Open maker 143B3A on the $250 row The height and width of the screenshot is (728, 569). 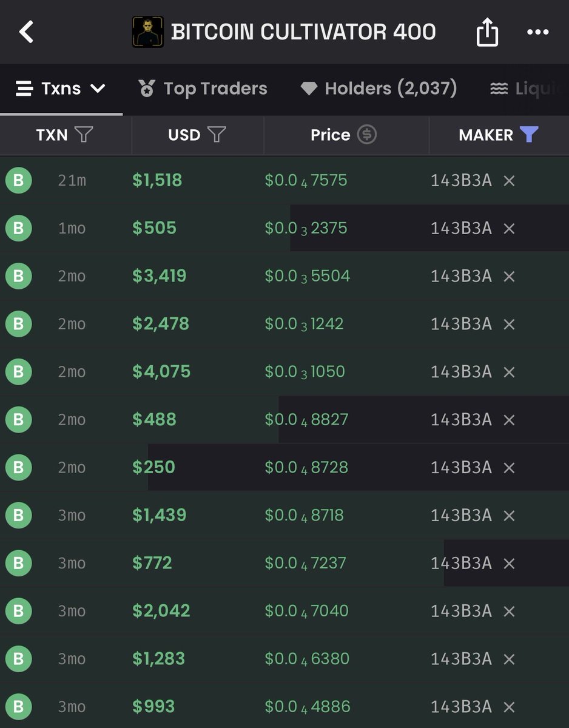point(461,468)
